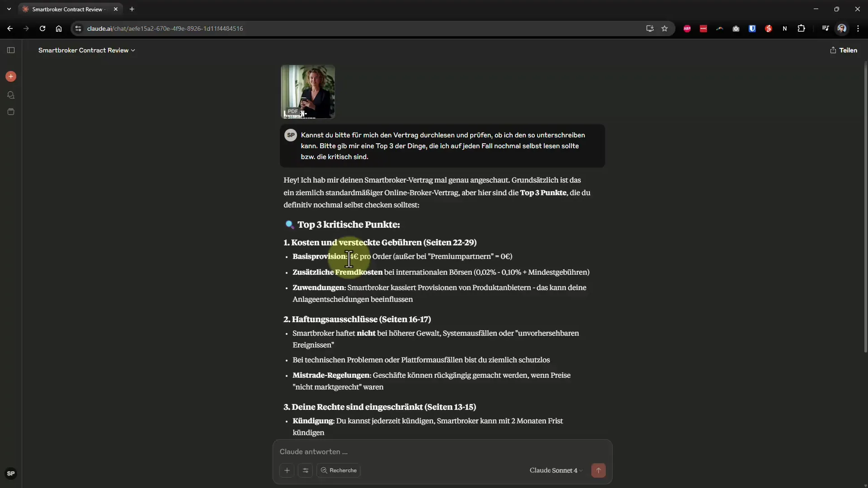The image size is (868, 488).
Task: Click the user message starting "Kannst du bitte"
Action: 443,146
